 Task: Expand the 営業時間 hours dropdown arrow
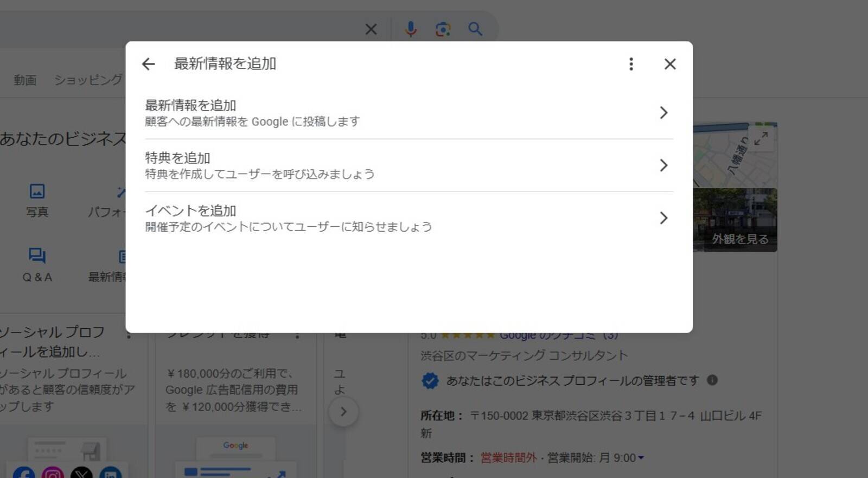641,458
